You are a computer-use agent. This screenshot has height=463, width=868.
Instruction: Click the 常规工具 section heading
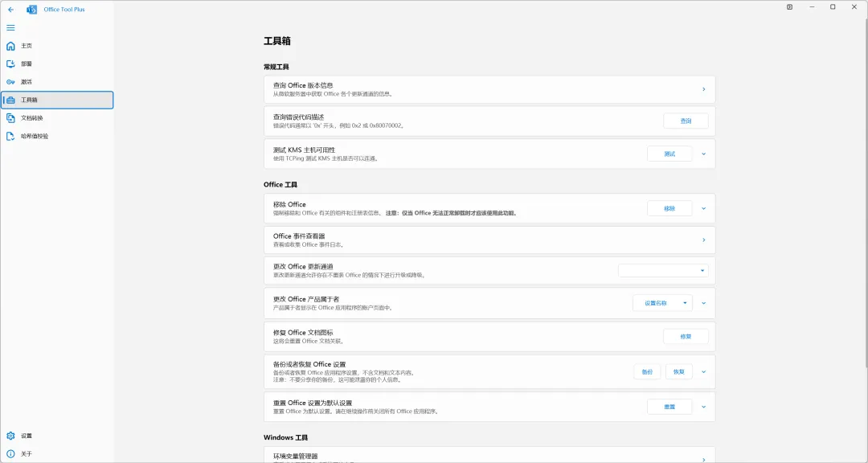pyautogui.click(x=276, y=67)
